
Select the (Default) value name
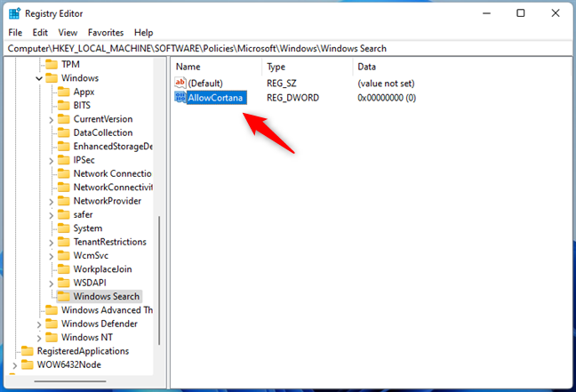205,83
